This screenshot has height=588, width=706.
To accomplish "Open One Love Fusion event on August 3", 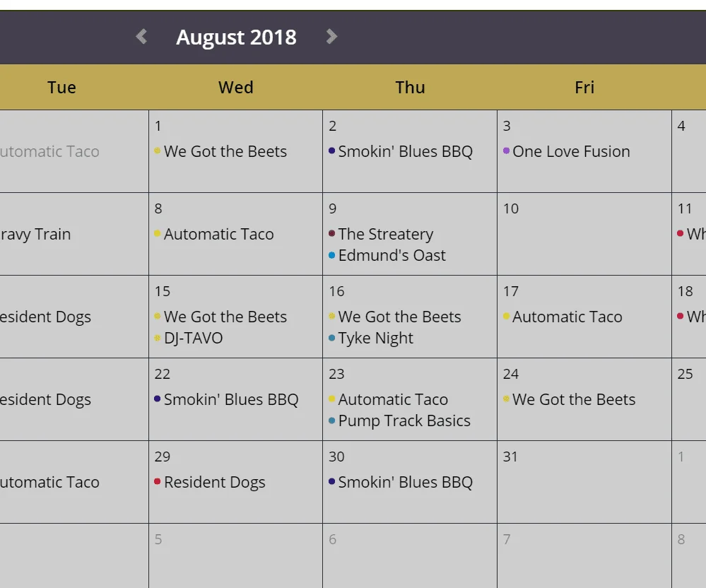I will point(571,152).
